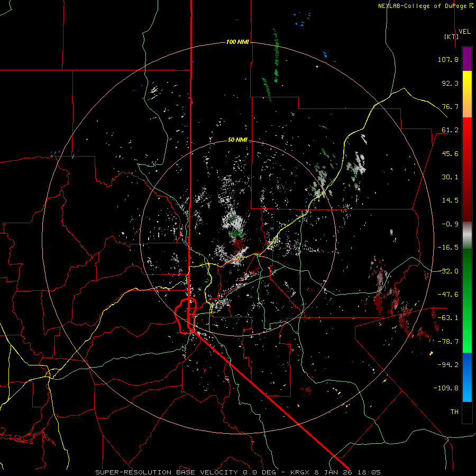The height and width of the screenshot is (476, 476).
Task: Click the [KT] units label
Action: [452, 36]
